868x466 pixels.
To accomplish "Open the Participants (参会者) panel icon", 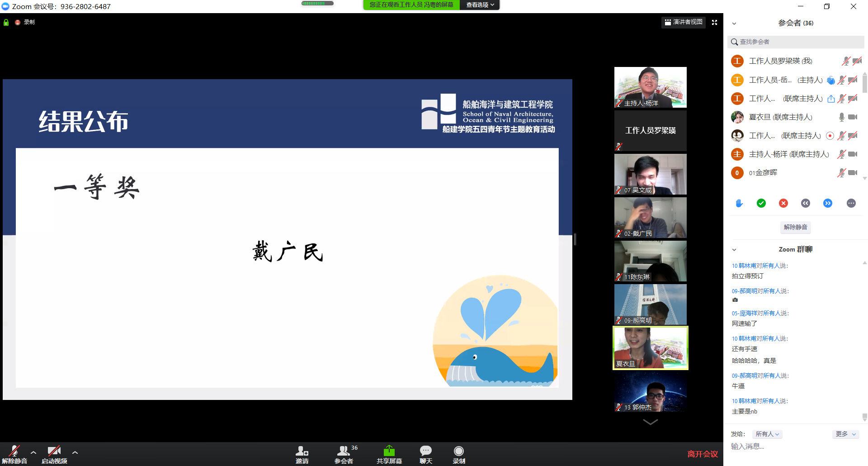I will [x=344, y=452].
